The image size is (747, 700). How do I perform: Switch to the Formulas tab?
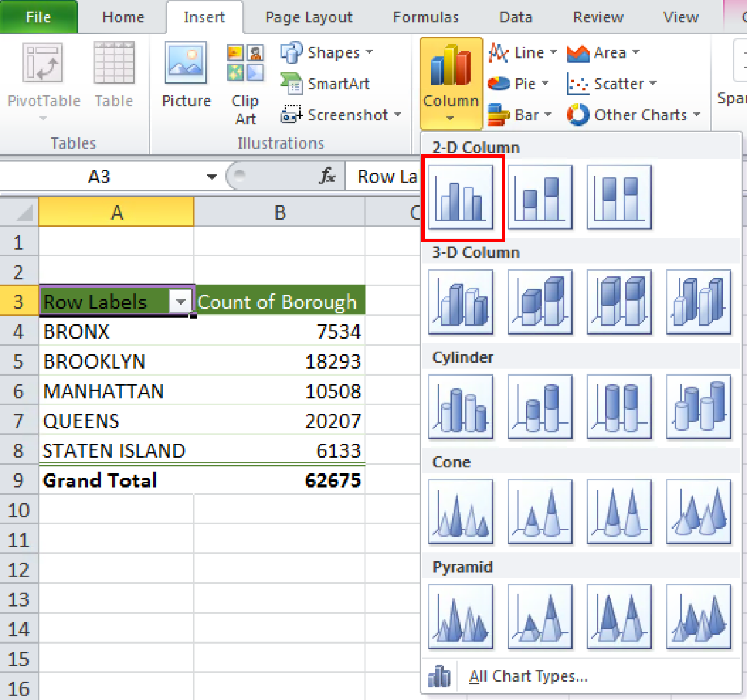tap(425, 17)
